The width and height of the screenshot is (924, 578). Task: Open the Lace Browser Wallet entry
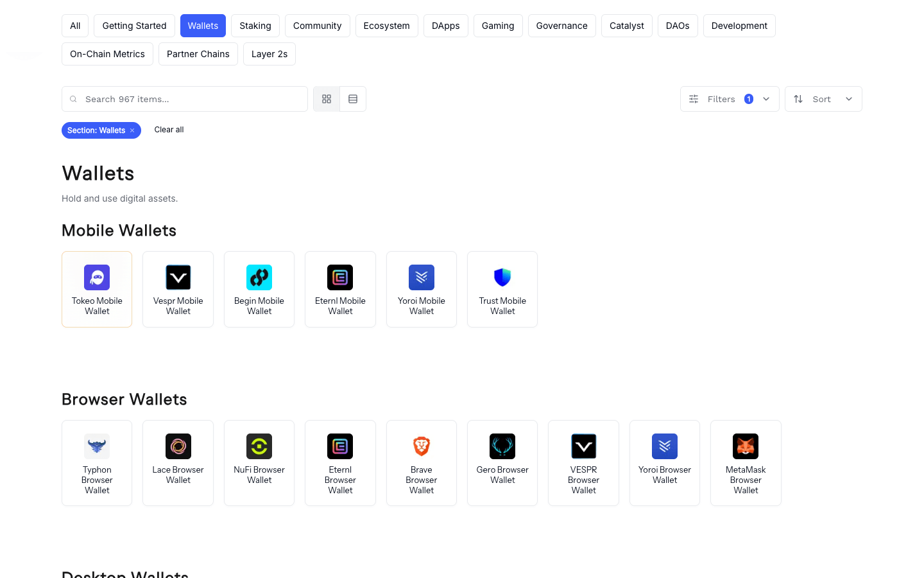click(x=178, y=462)
